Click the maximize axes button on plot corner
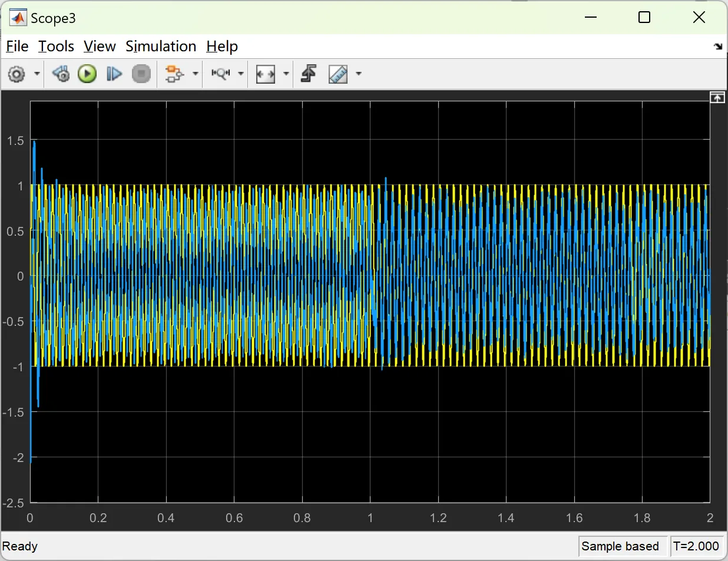This screenshot has width=728, height=561. coord(717,98)
